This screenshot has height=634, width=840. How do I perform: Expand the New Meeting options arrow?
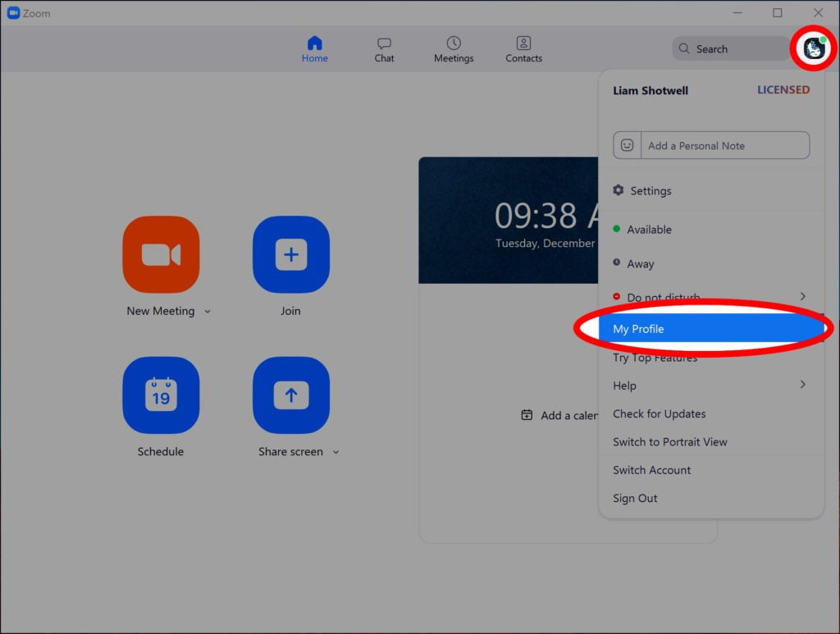pyautogui.click(x=208, y=312)
